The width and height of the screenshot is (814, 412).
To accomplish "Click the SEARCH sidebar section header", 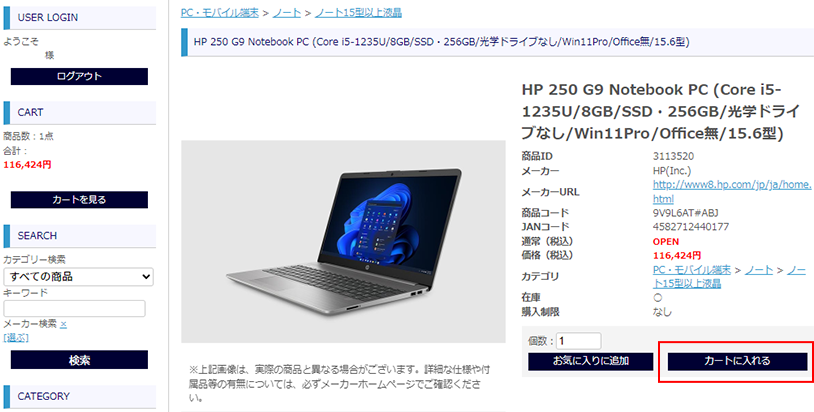I will point(79,236).
